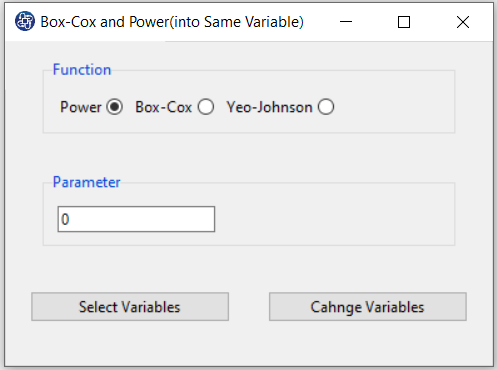Click the window title text
The image size is (497, 370).
coord(172,22)
